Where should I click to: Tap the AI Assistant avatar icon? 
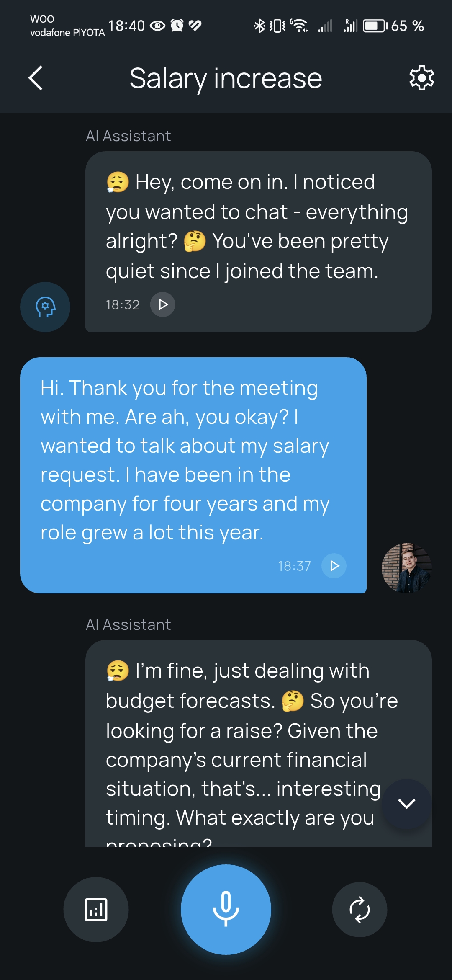(45, 307)
